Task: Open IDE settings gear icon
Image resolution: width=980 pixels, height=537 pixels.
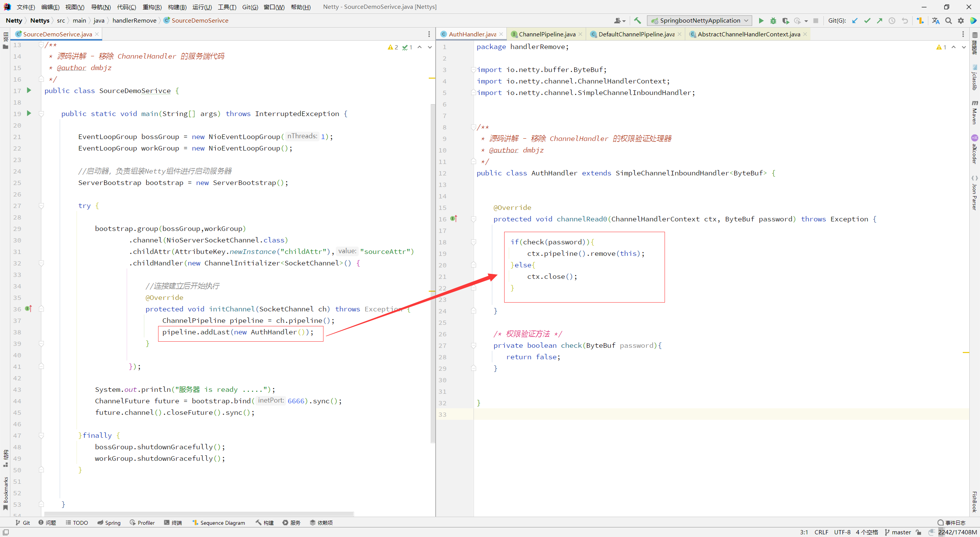Action: [x=961, y=21]
